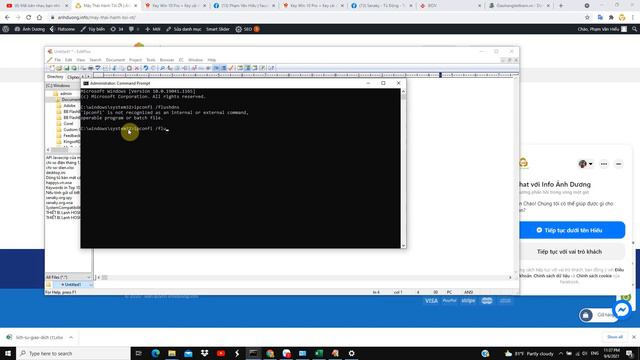Open Settings gear from the taskbar
This screenshot has height=360, width=640.
pyautogui.click(x=351, y=353)
